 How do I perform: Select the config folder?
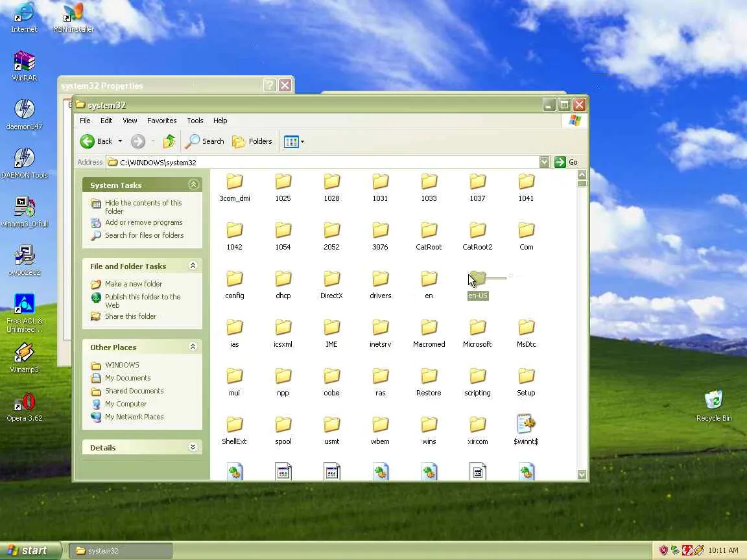click(x=234, y=285)
